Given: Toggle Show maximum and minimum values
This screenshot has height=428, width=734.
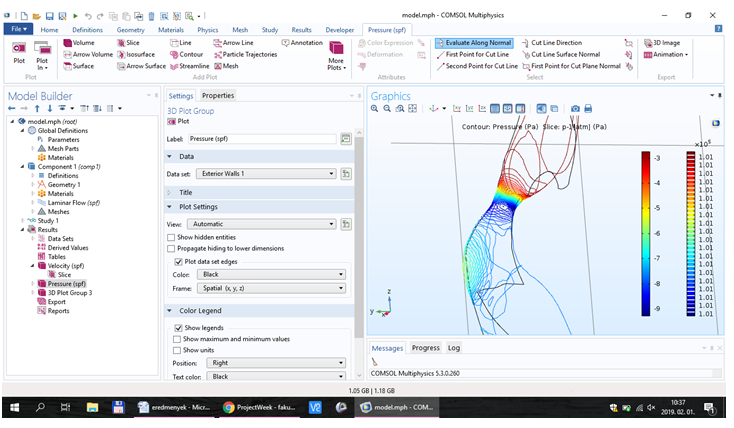Looking at the screenshot, I should (178, 339).
